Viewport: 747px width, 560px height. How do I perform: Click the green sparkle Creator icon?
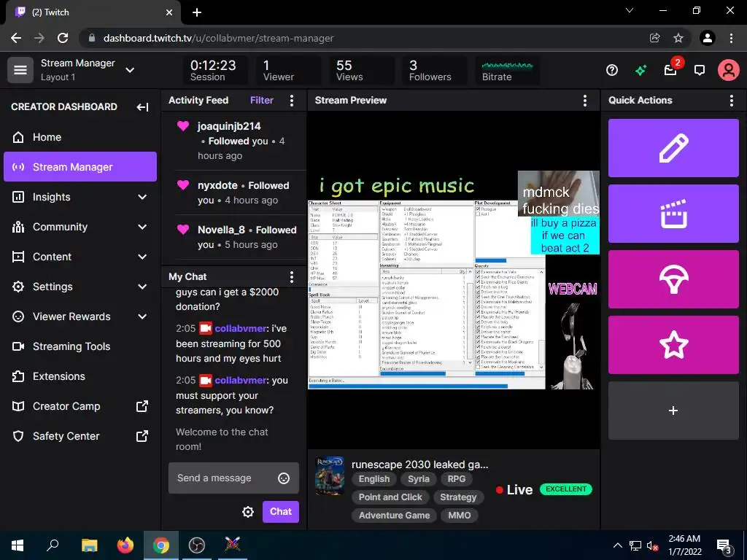click(x=640, y=71)
